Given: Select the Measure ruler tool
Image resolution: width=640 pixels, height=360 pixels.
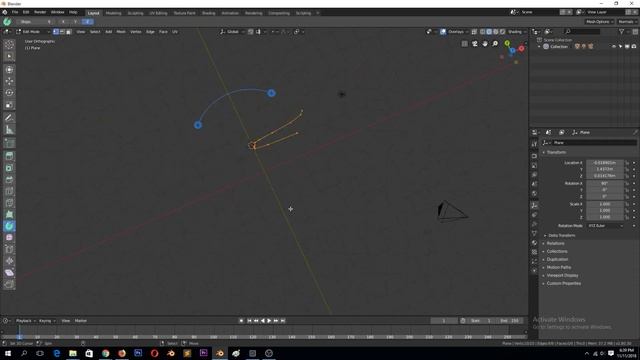Looking at the screenshot, I should pyautogui.click(x=9, y=130).
